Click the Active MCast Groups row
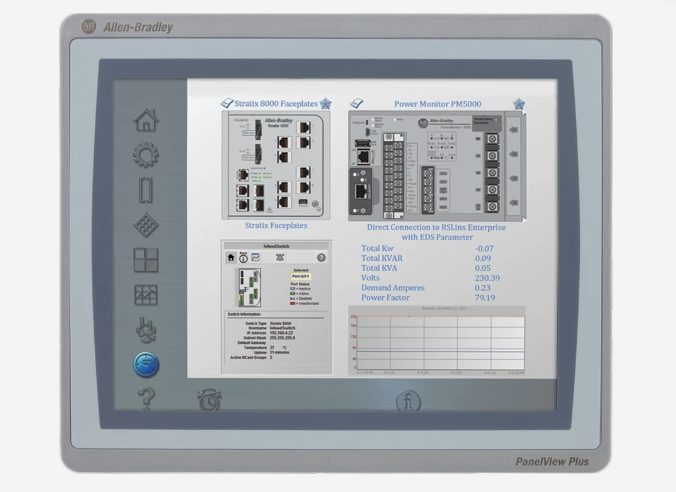This screenshot has width=676, height=492. tap(251, 357)
